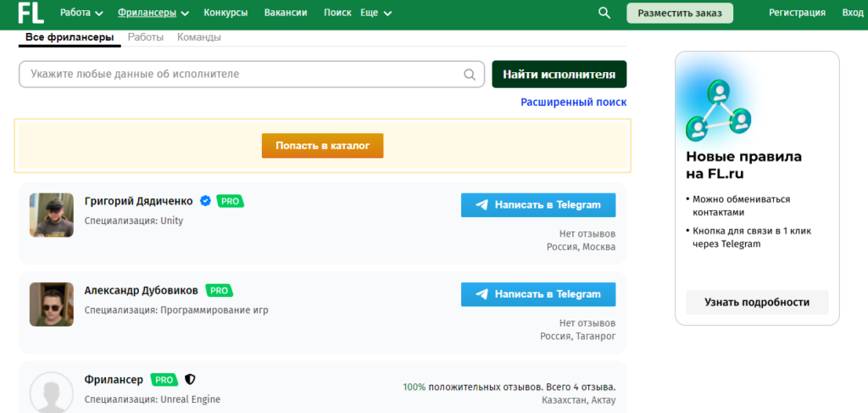Click the header search magnifier icon
This screenshot has width=868, height=413.
604,13
